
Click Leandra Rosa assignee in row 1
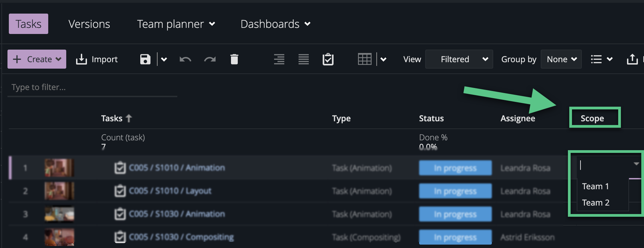click(x=525, y=168)
